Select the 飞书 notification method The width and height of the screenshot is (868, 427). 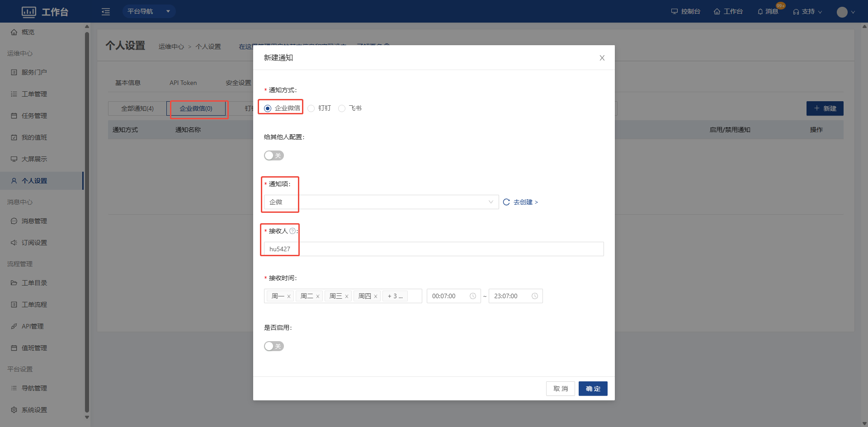(x=342, y=108)
